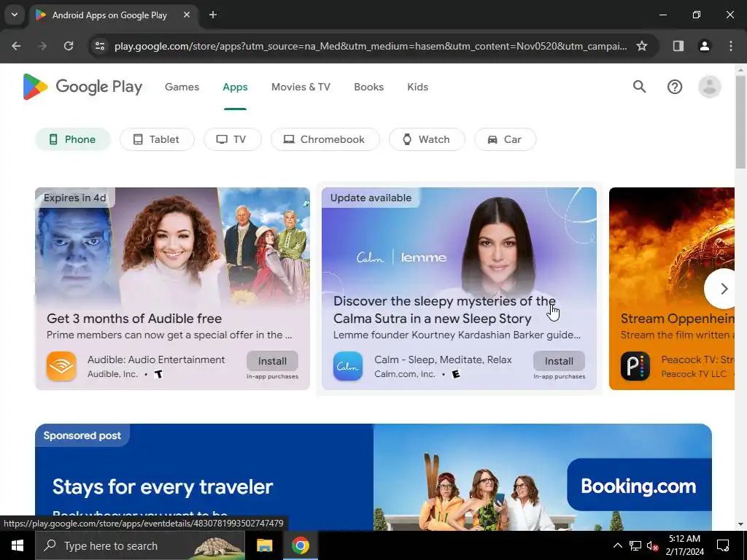Click the Update available label
The height and width of the screenshot is (560, 747).
coord(371,198)
